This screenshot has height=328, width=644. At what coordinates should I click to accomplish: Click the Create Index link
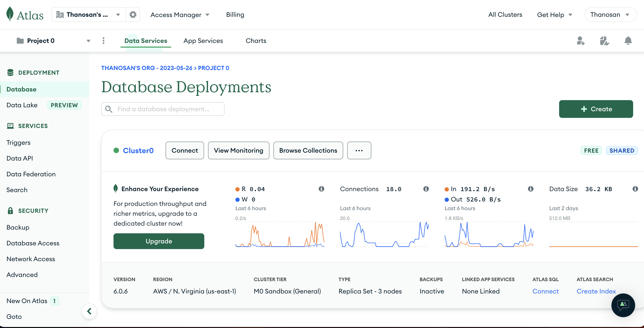coord(596,291)
